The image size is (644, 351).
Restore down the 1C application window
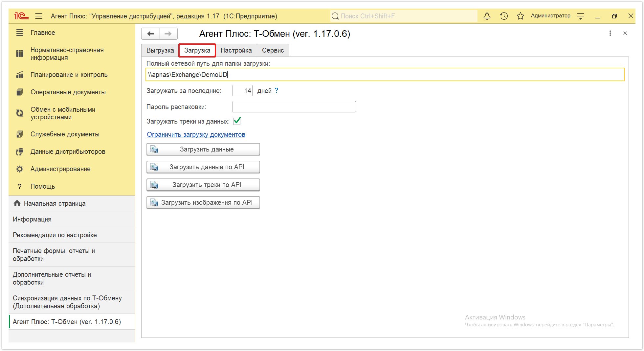614,16
